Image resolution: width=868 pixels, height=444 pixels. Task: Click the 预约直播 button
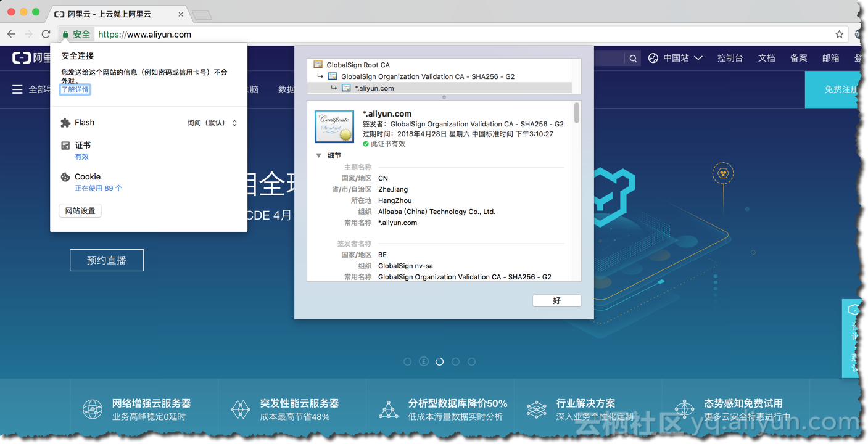[107, 260]
